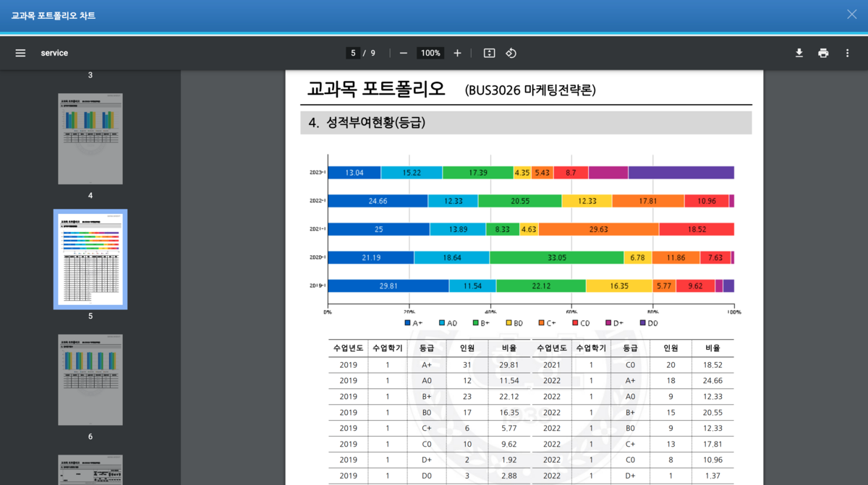
Task: Print the document
Action: tap(823, 53)
